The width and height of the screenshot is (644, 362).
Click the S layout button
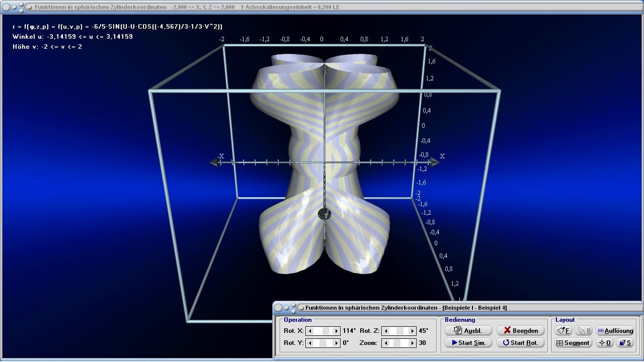625,343
